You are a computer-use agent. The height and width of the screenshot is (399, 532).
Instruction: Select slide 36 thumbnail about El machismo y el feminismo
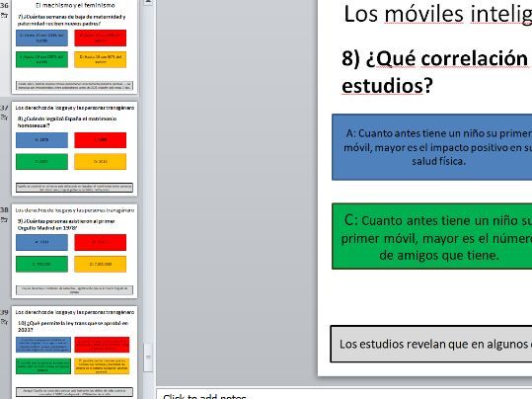click(x=75, y=46)
